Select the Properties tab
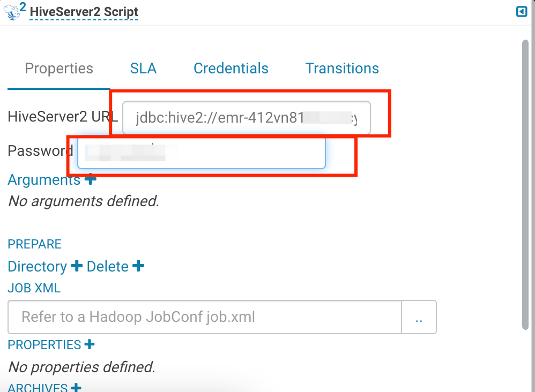Image resolution: width=535 pixels, height=392 pixels. [x=58, y=69]
